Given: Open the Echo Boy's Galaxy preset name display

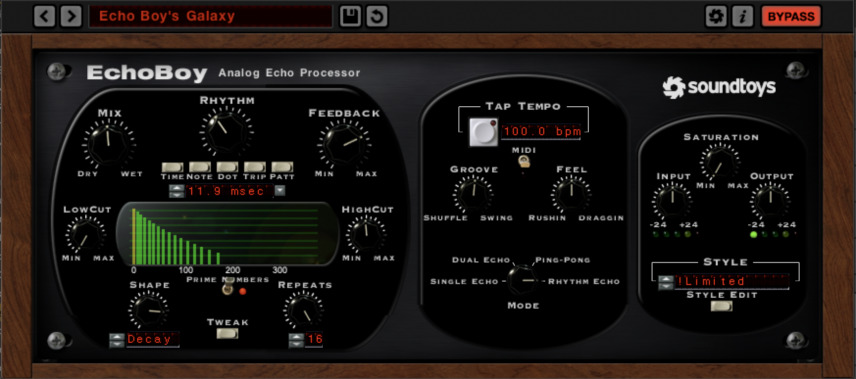Looking at the screenshot, I should [x=211, y=16].
